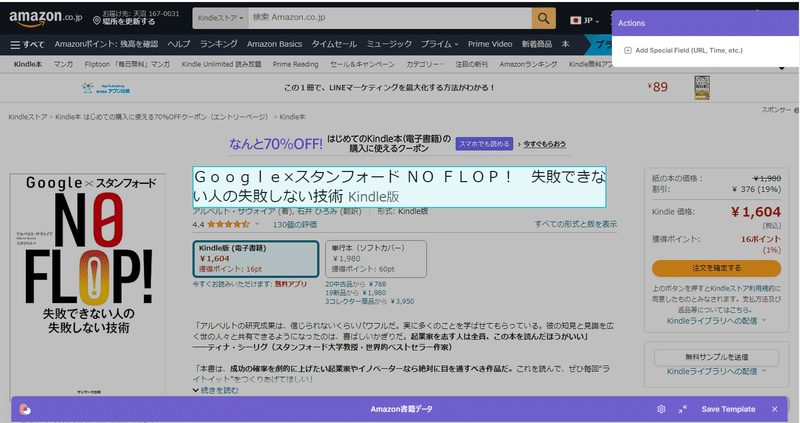Click the 19新品から ¥1,980 link

click(x=356, y=293)
